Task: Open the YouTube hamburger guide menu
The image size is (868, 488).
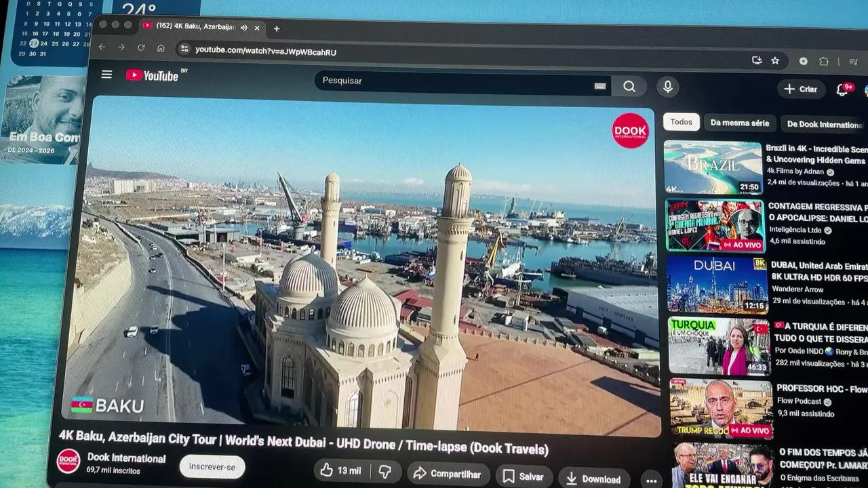Action: tap(106, 75)
